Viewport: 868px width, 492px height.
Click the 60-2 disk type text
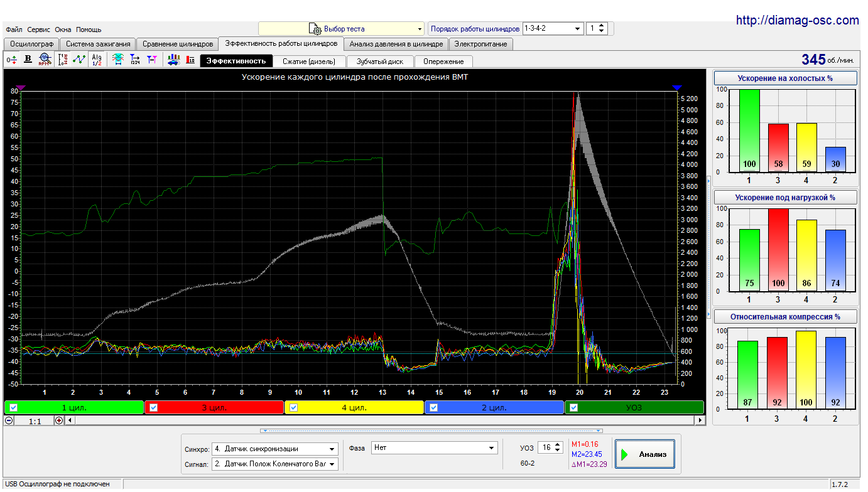click(528, 464)
